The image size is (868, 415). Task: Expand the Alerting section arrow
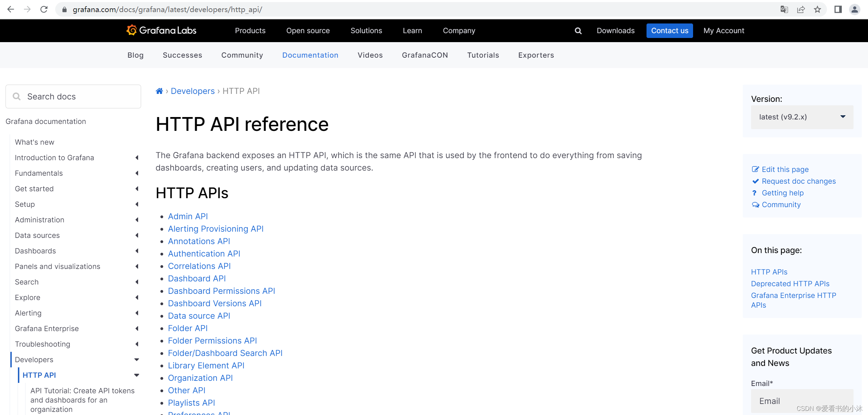pos(137,313)
